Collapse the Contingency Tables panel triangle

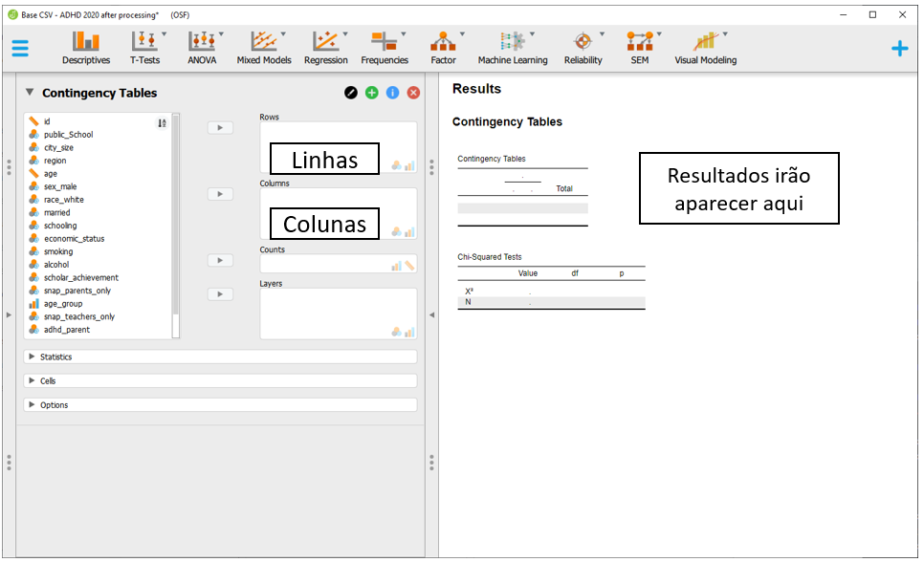click(30, 93)
